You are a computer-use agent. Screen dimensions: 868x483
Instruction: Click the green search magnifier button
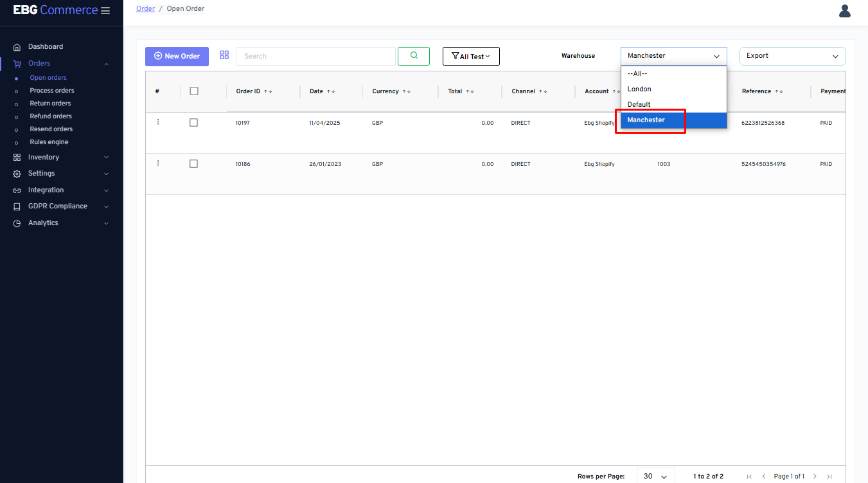tap(414, 56)
